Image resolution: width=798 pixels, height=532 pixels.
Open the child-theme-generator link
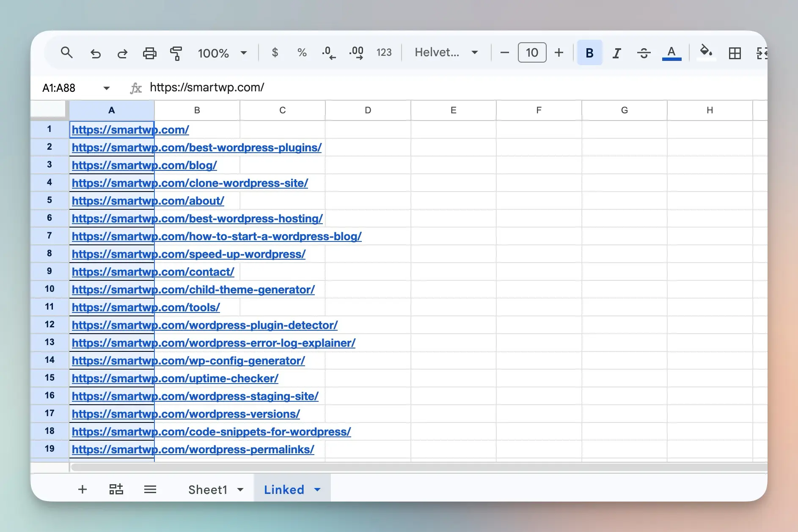click(193, 290)
